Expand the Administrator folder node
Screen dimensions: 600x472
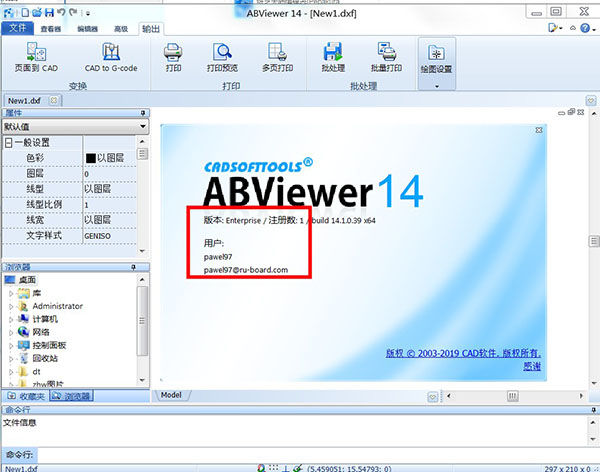tap(11, 307)
